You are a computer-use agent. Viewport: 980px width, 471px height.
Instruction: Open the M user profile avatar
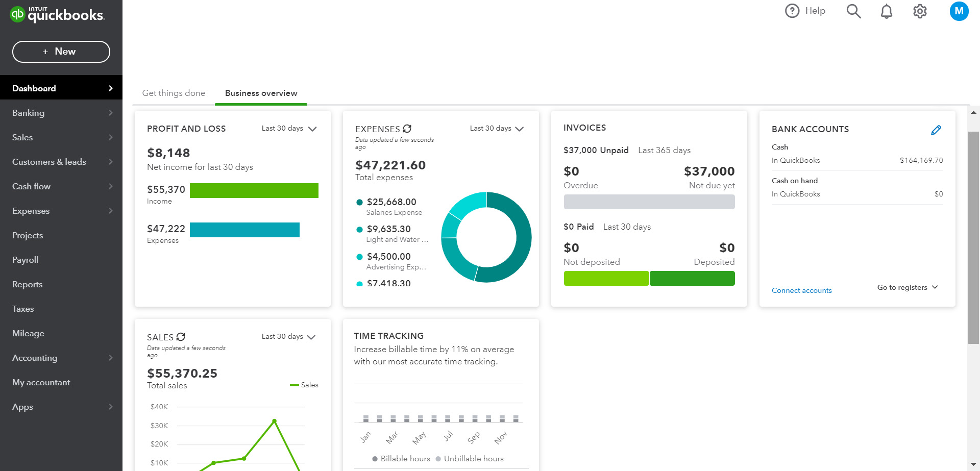(x=959, y=11)
